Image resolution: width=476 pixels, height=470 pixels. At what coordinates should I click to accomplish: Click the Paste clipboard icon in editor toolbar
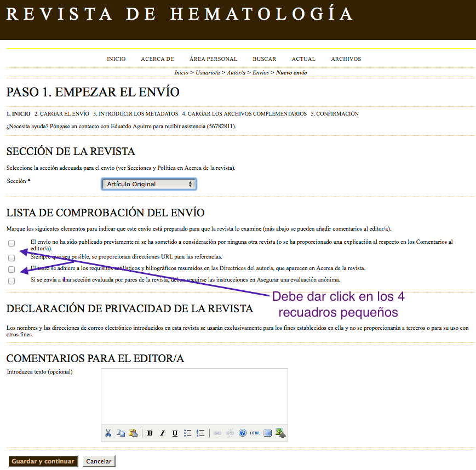click(x=133, y=433)
